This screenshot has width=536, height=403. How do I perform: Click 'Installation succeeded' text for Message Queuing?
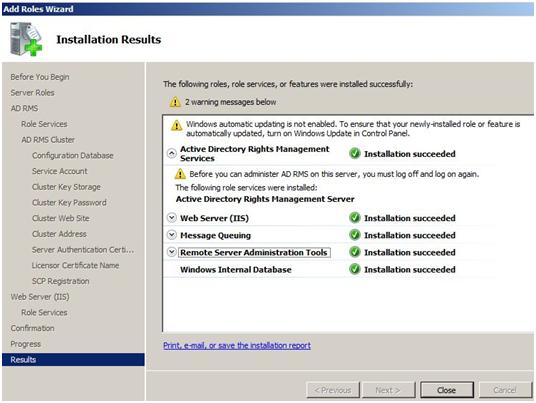(x=410, y=235)
